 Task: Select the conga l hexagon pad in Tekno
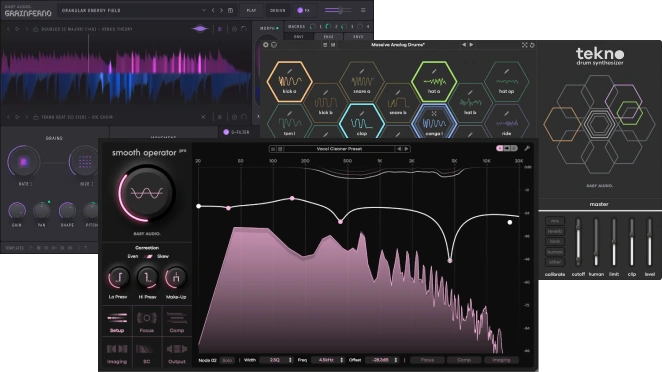coord(434,122)
